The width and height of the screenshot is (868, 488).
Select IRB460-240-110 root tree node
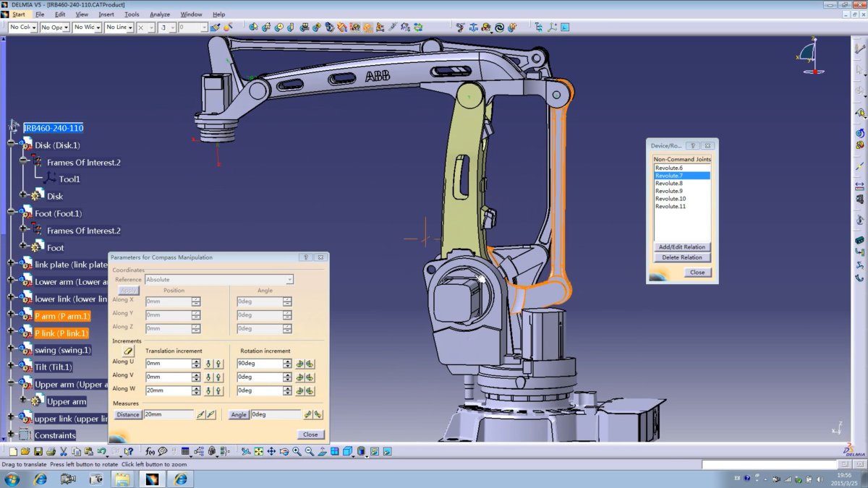pos(54,128)
